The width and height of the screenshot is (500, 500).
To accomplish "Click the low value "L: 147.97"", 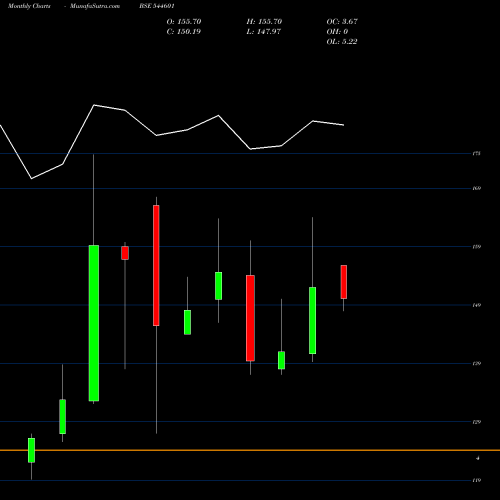I will point(264,32).
